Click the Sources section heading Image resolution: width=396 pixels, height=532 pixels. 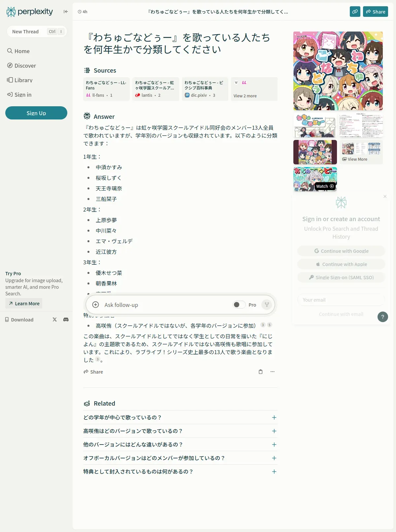[100, 70]
